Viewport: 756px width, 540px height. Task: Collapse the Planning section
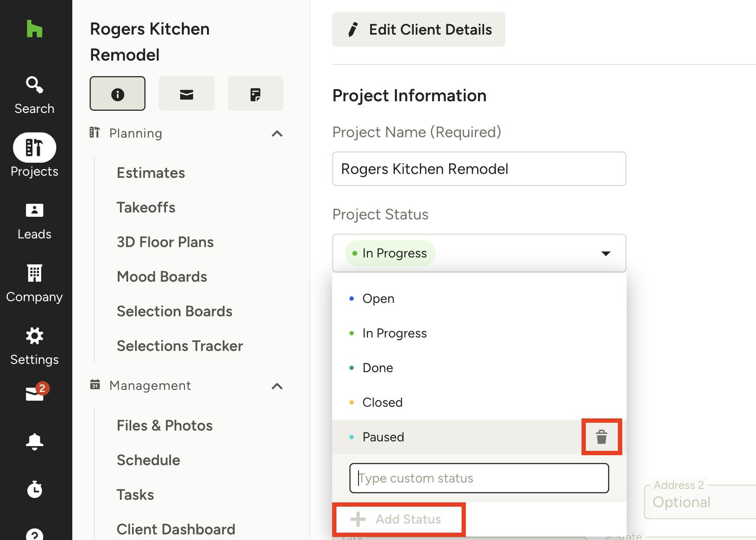(277, 134)
